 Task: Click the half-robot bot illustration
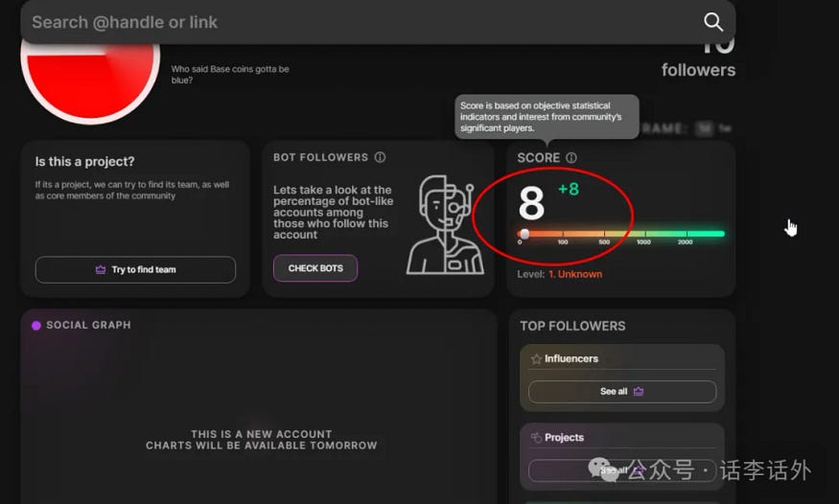pos(445,225)
